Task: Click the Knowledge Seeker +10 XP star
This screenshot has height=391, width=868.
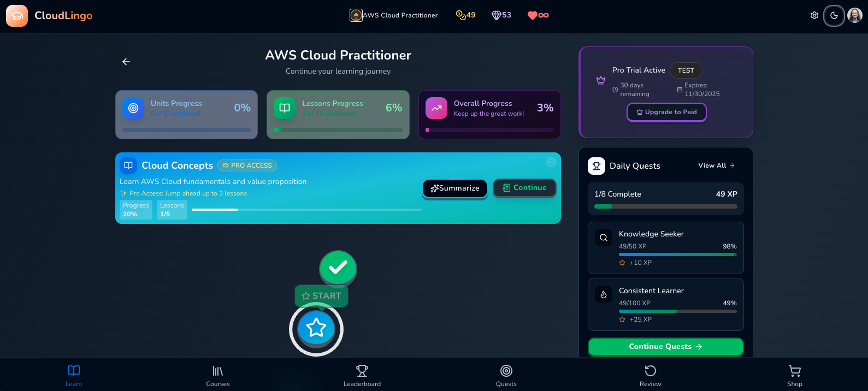Action: (x=622, y=263)
